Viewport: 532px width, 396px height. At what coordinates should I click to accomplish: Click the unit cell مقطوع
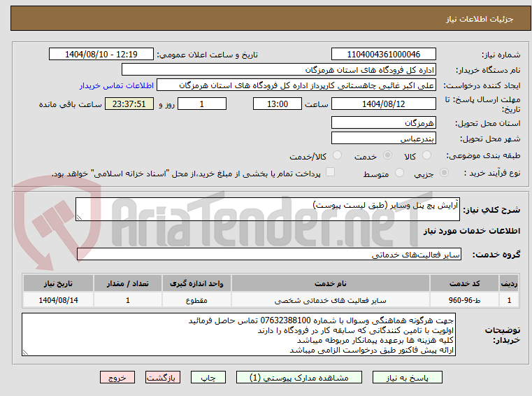tap(196, 300)
